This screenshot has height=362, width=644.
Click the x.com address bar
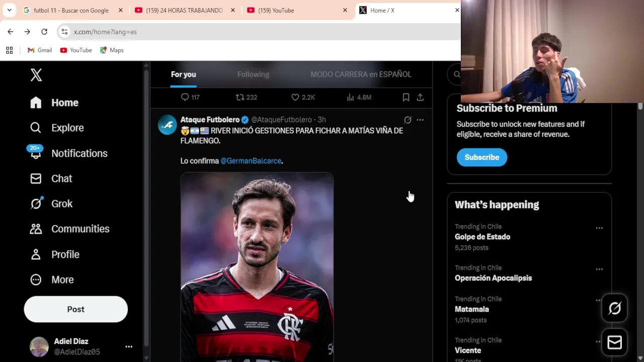point(259,32)
